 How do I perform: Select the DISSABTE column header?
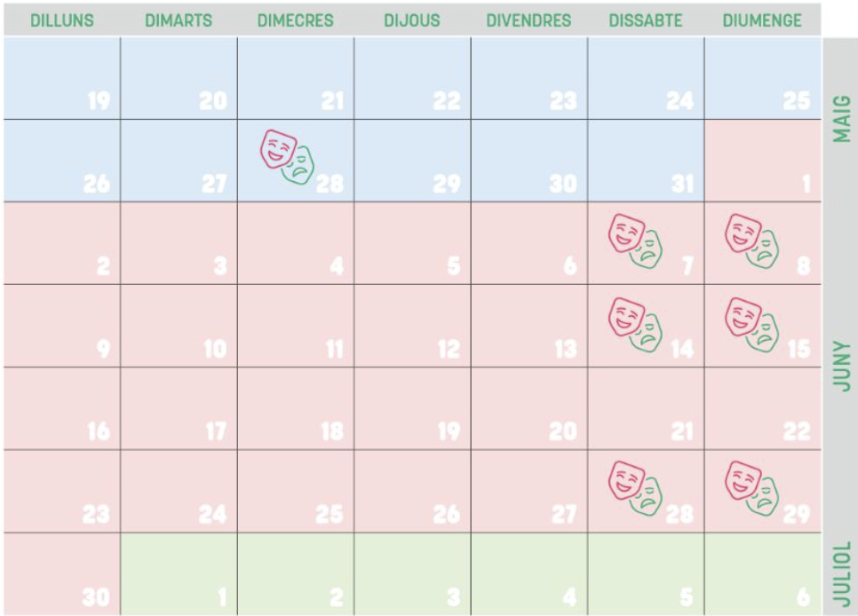(x=645, y=20)
